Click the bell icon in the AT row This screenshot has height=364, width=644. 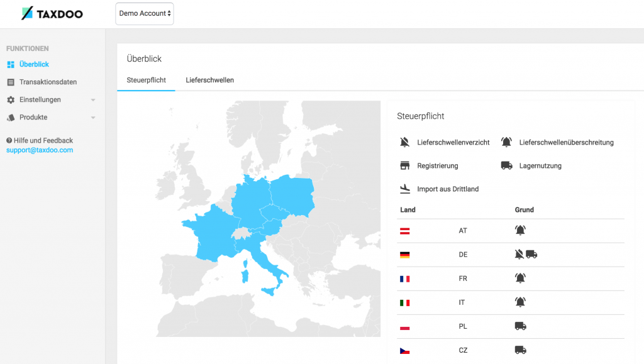click(x=520, y=230)
